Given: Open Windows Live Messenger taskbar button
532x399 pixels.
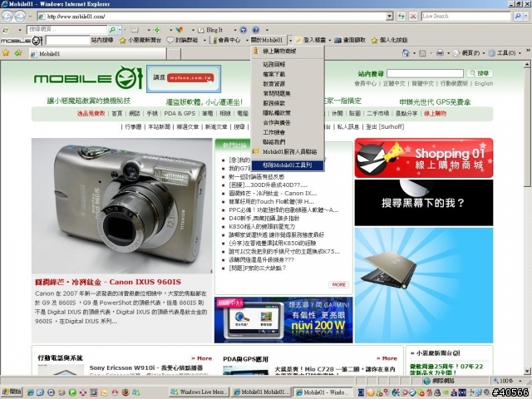Looking at the screenshot, I should [199, 392].
